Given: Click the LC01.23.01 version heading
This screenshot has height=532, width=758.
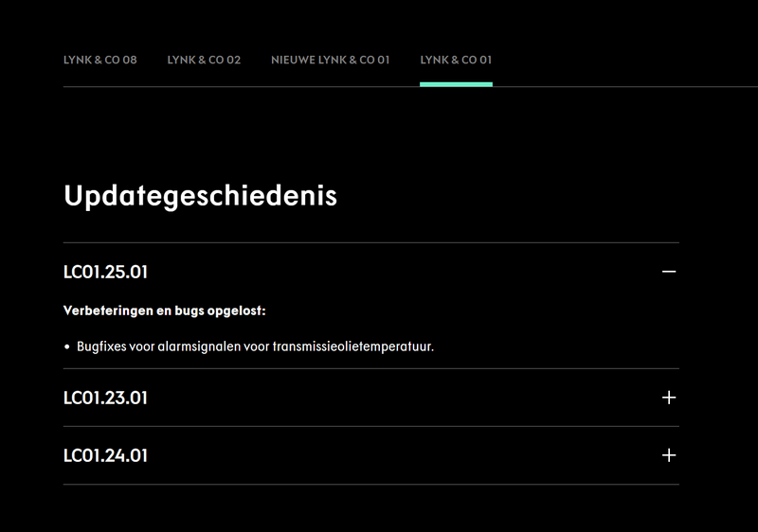Looking at the screenshot, I should click(x=105, y=398).
